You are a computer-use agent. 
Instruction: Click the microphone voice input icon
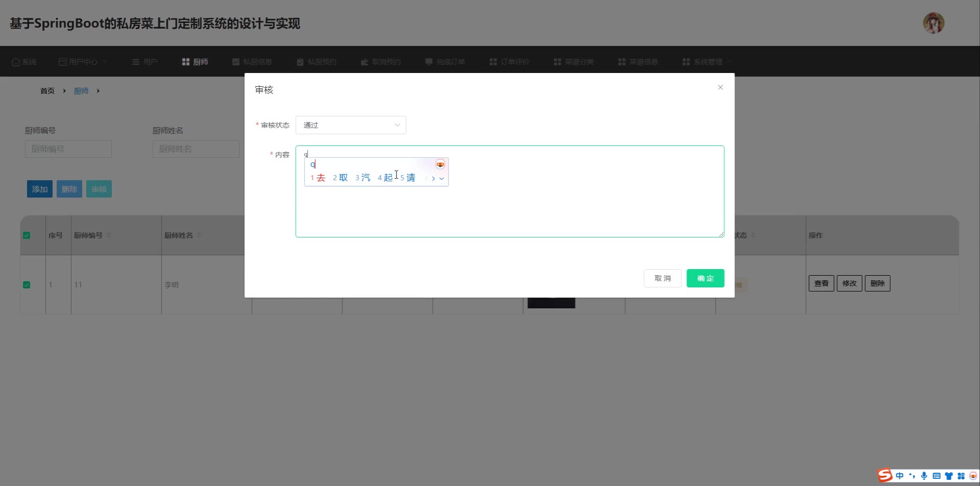[924, 476]
